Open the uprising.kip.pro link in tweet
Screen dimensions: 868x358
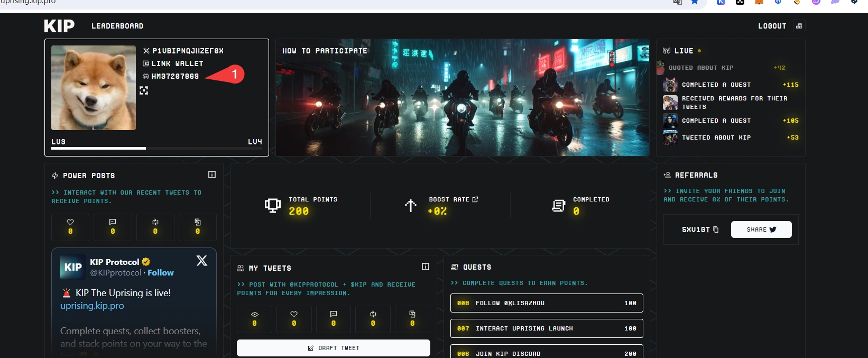[92, 306]
